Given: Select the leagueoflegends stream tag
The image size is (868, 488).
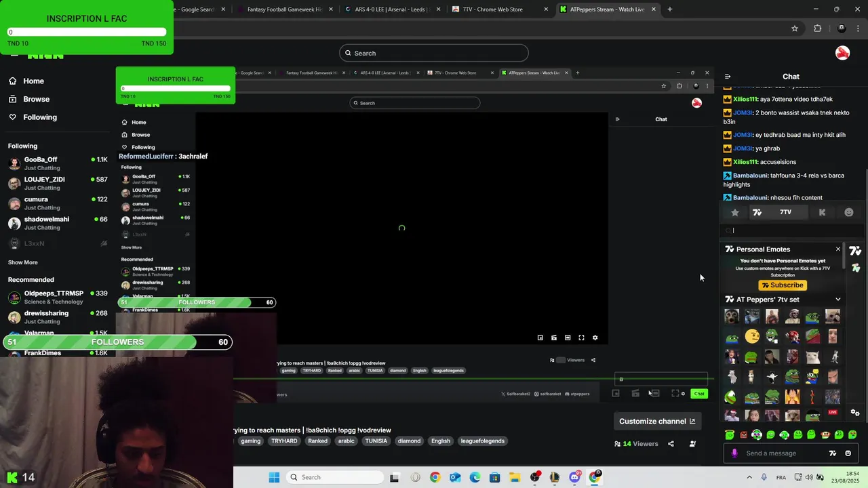Looking at the screenshot, I should point(482,441).
